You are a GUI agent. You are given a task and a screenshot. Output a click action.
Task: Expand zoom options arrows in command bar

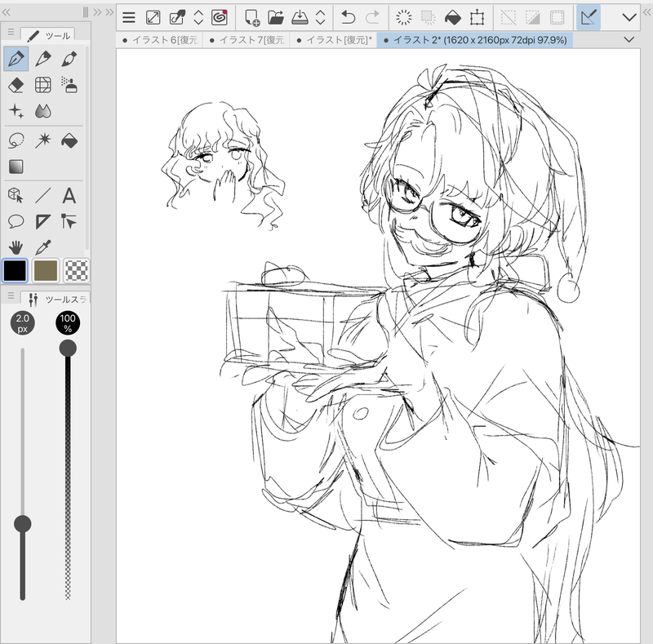[198, 17]
